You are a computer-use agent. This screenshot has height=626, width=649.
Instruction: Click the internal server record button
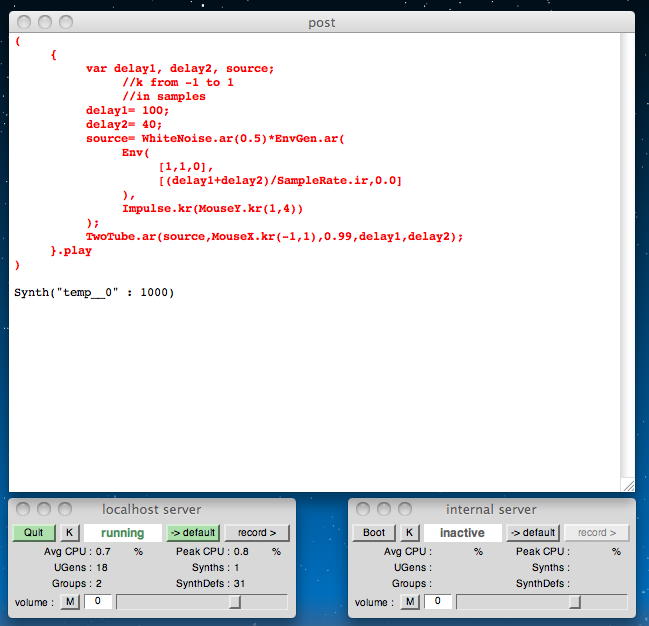point(596,533)
